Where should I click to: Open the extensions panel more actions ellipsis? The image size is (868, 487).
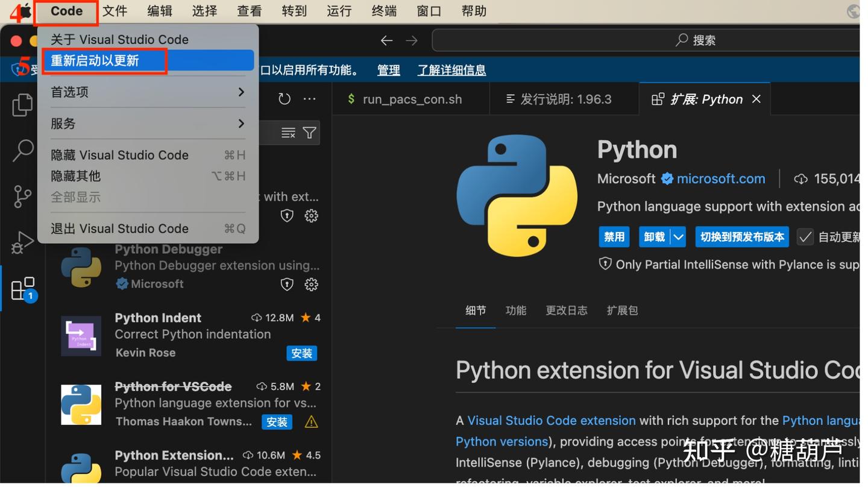coord(310,99)
